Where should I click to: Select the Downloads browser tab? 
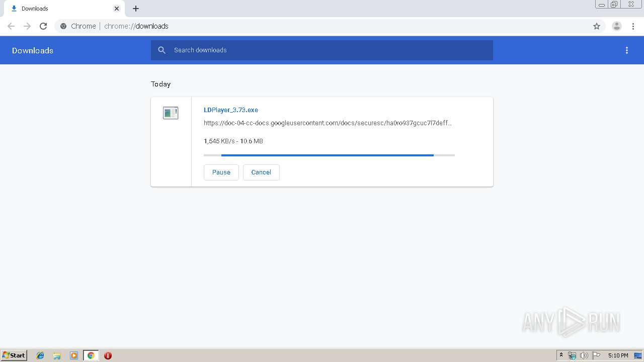(x=64, y=9)
